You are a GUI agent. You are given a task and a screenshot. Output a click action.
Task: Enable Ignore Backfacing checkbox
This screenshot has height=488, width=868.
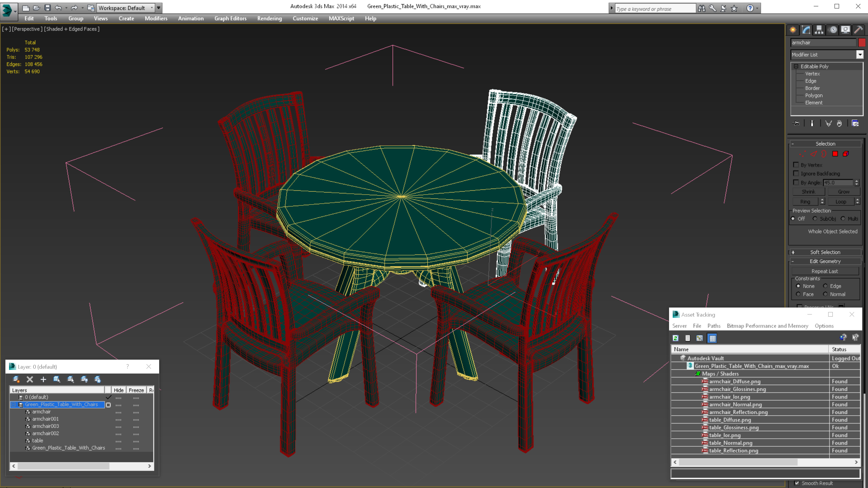[796, 174]
